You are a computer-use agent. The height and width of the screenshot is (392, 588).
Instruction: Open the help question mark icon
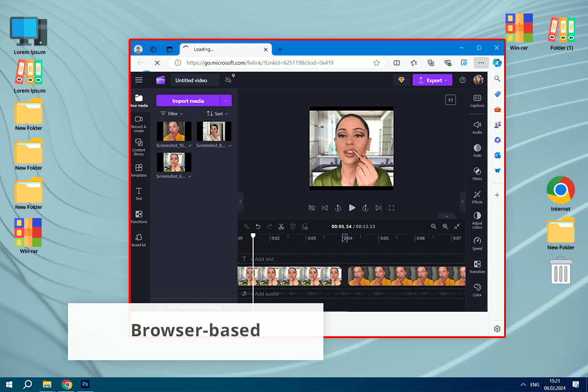click(x=463, y=80)
